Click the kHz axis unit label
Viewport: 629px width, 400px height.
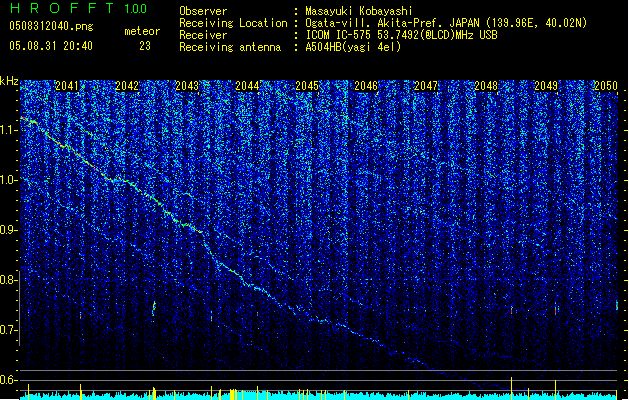(x=9, y=81)
